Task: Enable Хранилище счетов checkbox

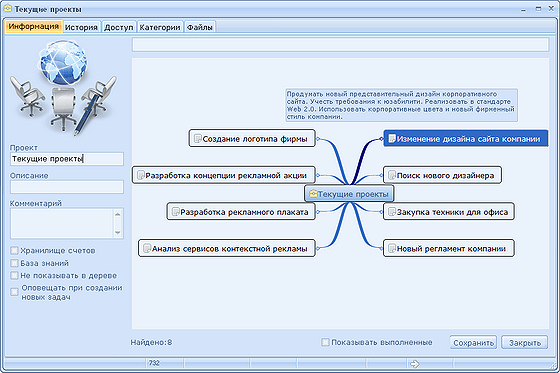Action: [14, 250]
